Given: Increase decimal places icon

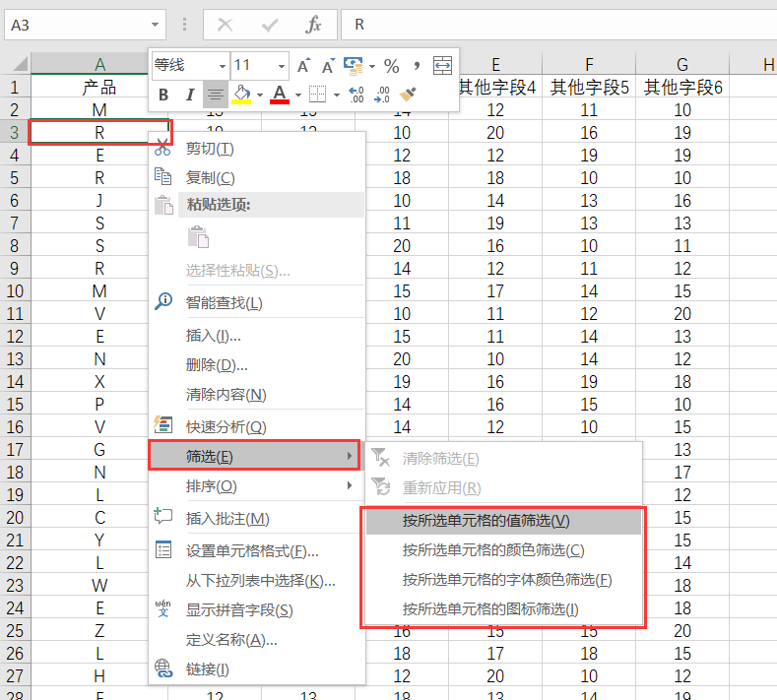Looking at the screenshot, I should coord(356,95).
